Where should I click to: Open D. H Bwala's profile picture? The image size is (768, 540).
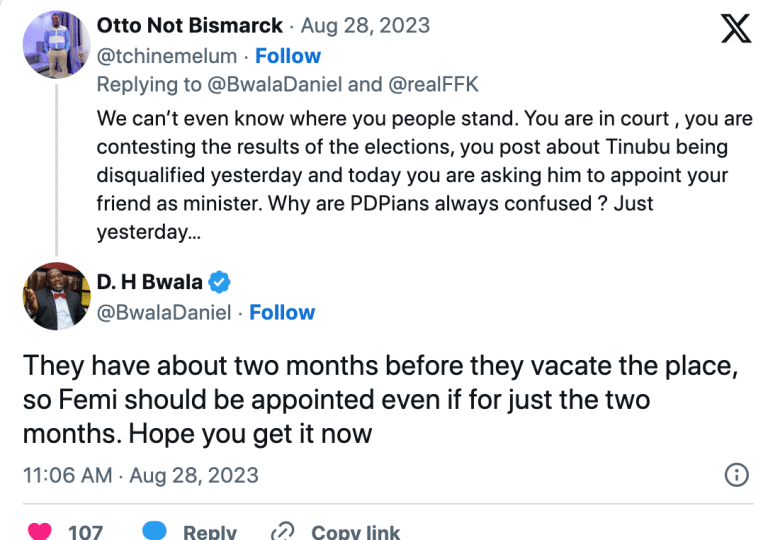[x=56, y=296]
